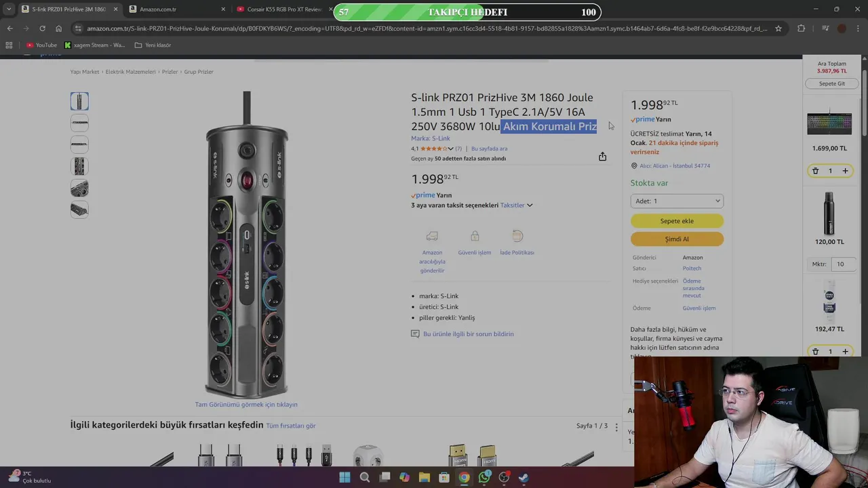Open the Yapı Market breadcrumb
Screen dimensions: 868x488
(x=85, y=72)
